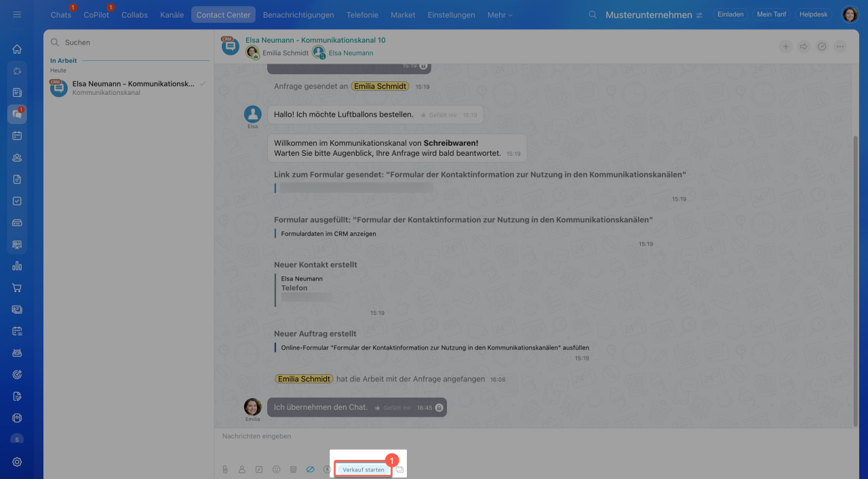Click the checkmark circle icon to finish the dialog
The width and height of the screenshot is (868, 479).
822,47
